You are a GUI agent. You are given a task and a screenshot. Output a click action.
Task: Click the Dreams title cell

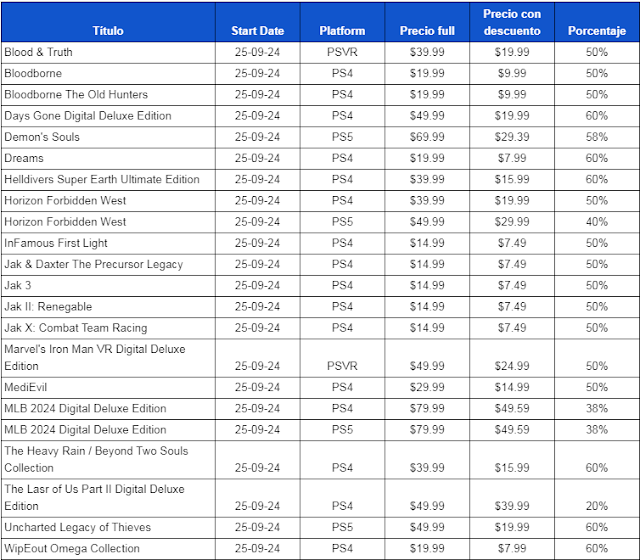(108, 158)
